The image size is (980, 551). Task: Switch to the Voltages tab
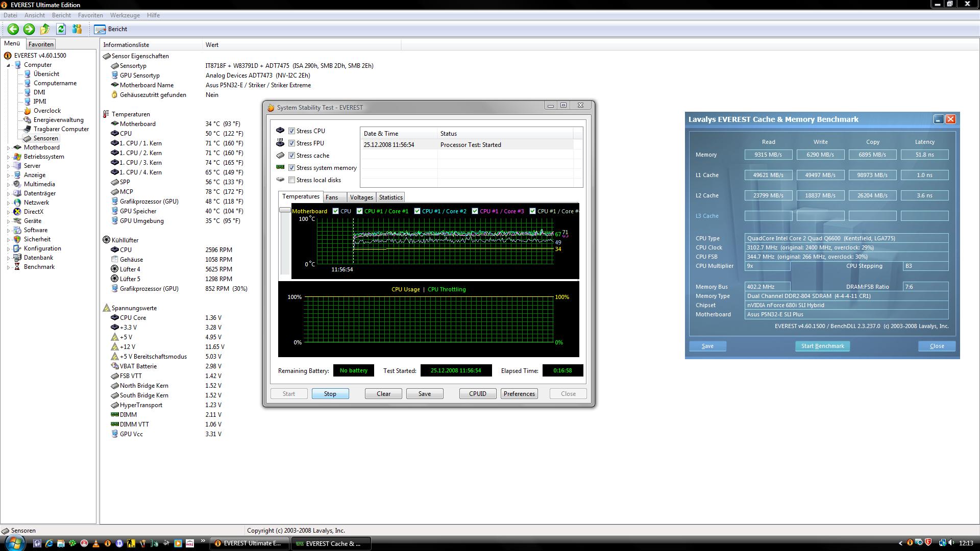tap(361, 197)
